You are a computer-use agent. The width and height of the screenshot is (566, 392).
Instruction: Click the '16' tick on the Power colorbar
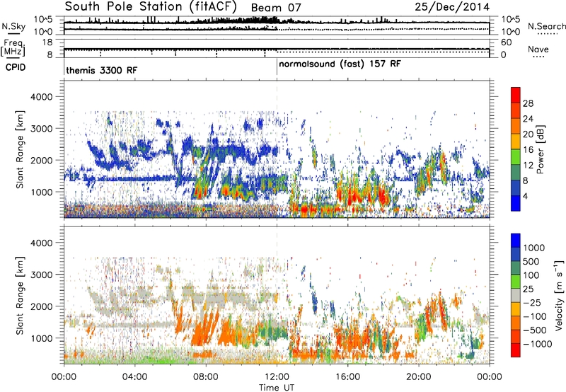[528, 150]
